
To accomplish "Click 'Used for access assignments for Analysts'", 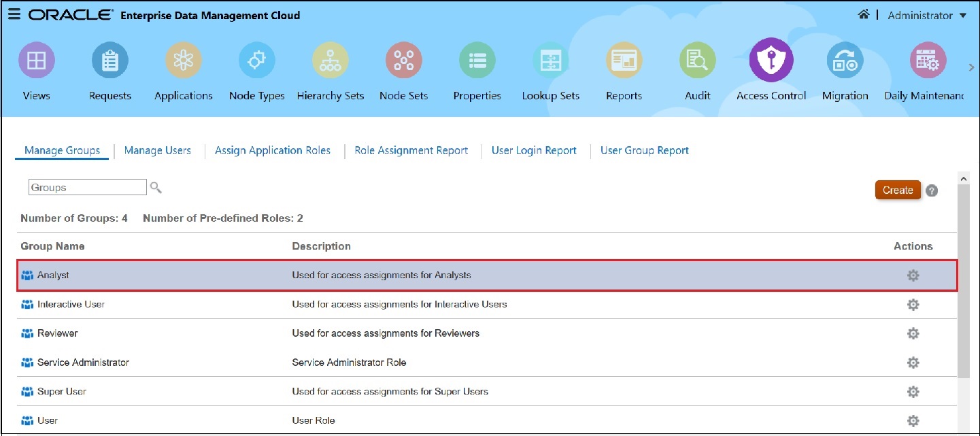I will (x=382, y=275).
